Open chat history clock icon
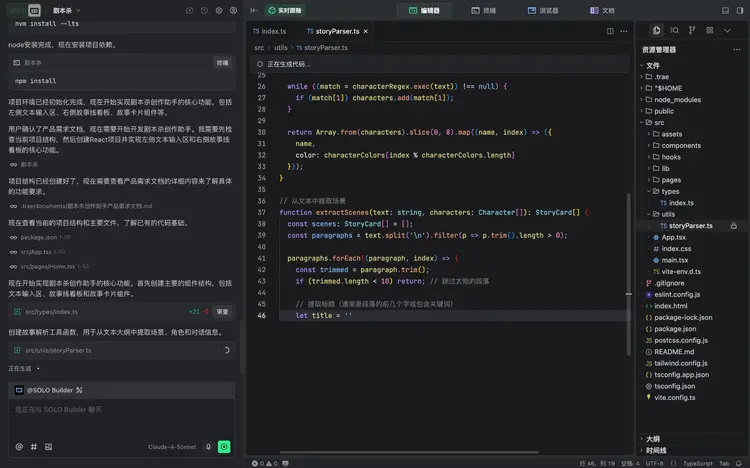 pos(204,10)
